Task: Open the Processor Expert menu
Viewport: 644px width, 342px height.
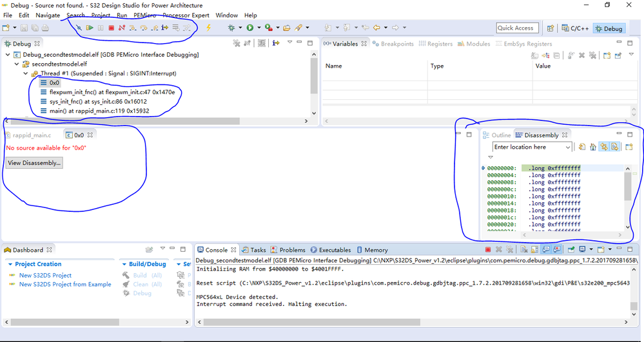Action: [x=186, y=15]
